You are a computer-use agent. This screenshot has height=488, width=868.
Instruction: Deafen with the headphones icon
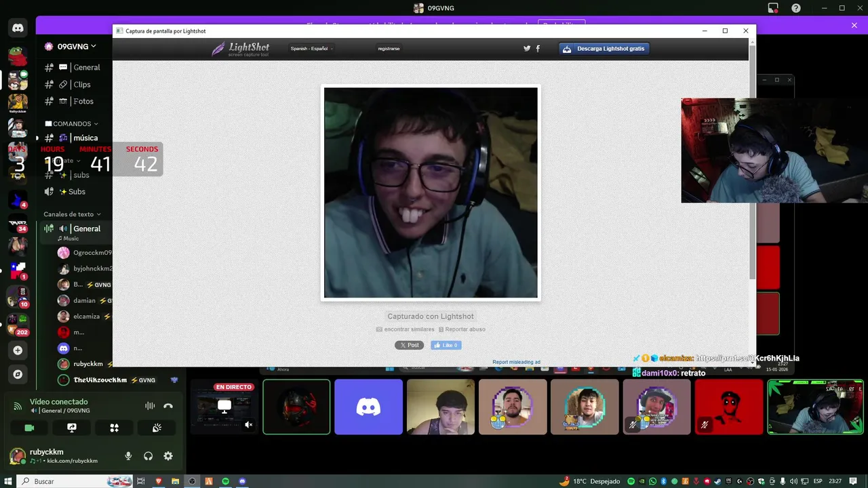coord(148,456)
